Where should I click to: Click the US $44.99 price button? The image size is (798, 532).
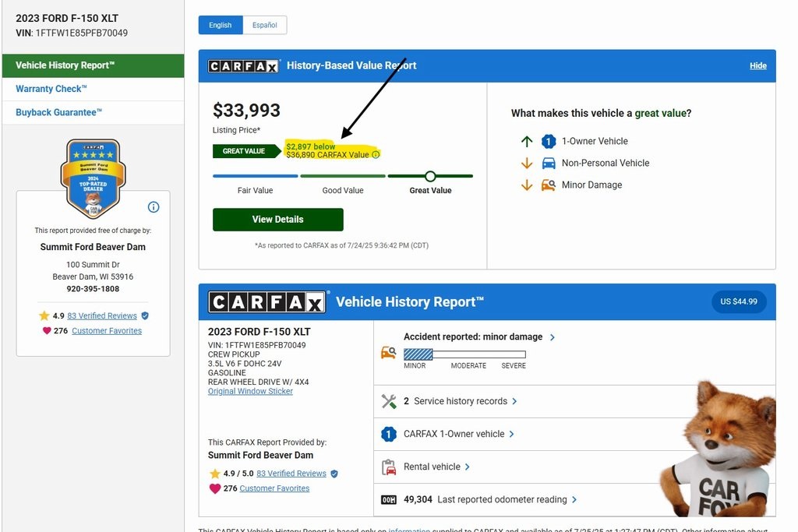(x=739, y=301)
